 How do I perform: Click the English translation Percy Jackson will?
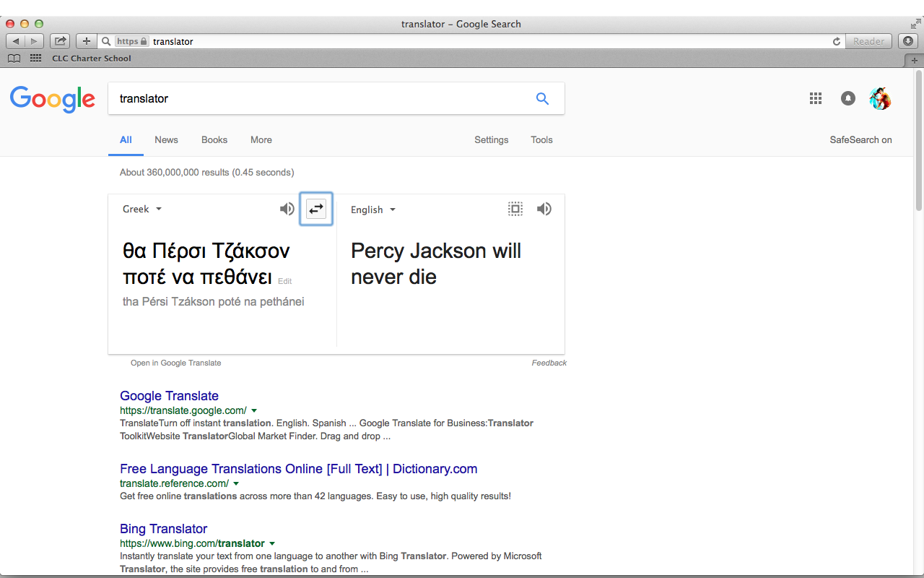[436, 251]
